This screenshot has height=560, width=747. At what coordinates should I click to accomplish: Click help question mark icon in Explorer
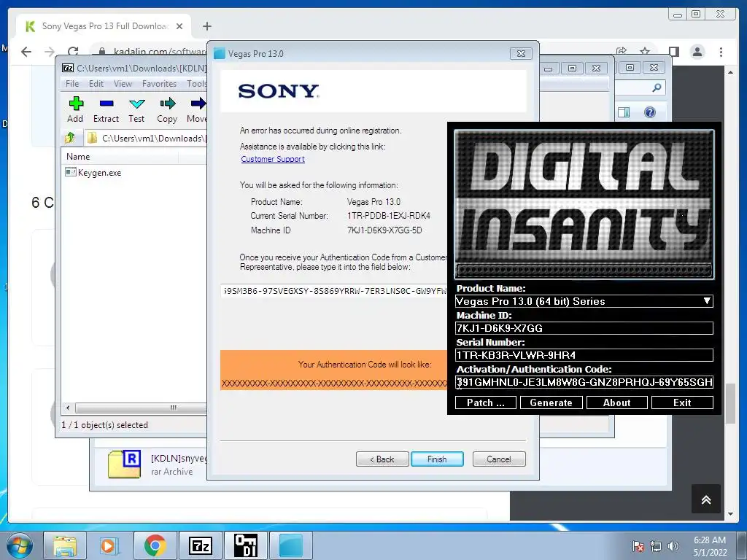coord(650,112)
